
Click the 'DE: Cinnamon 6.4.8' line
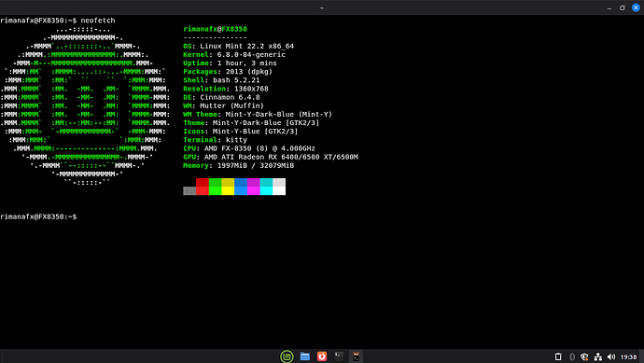[221, 97]
